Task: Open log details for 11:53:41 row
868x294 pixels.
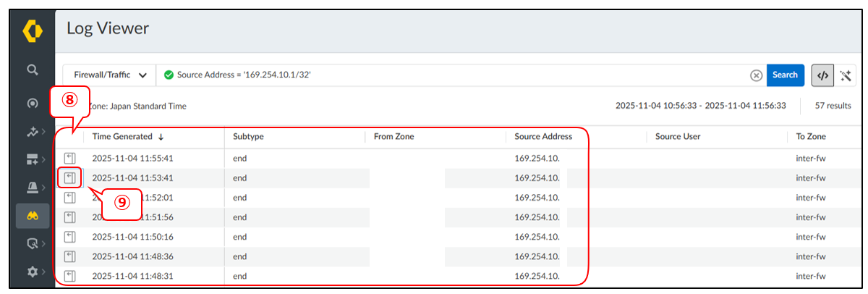Action: (69, 177)
